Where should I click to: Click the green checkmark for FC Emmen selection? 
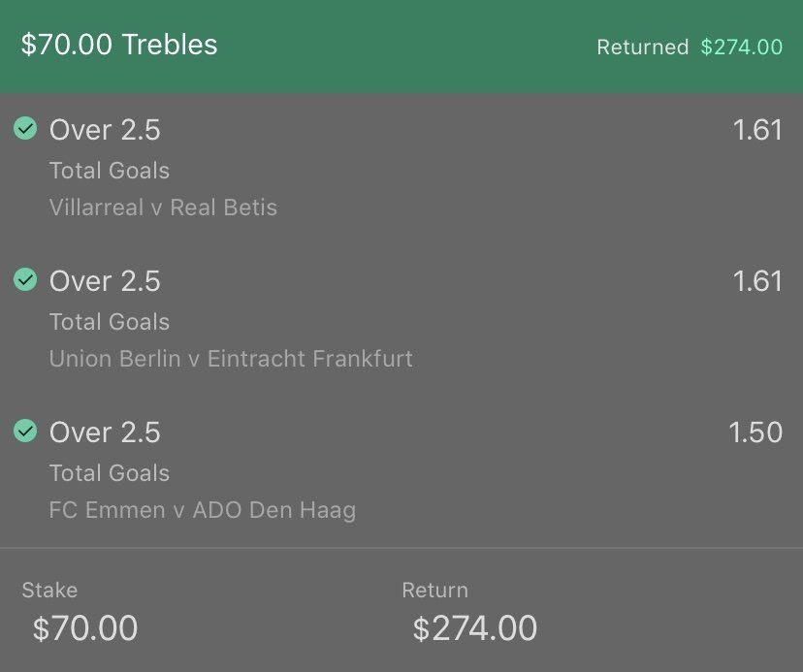coord(25,431)
